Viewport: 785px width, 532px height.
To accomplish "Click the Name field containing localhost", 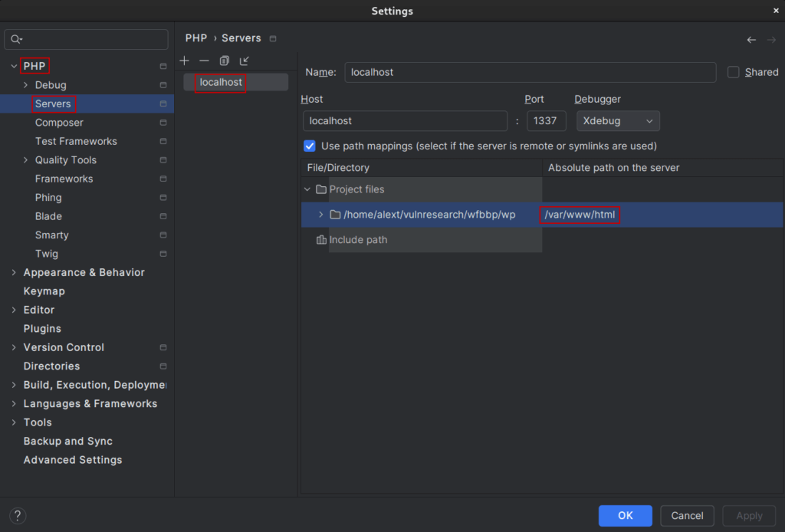I will pos(530,72).
